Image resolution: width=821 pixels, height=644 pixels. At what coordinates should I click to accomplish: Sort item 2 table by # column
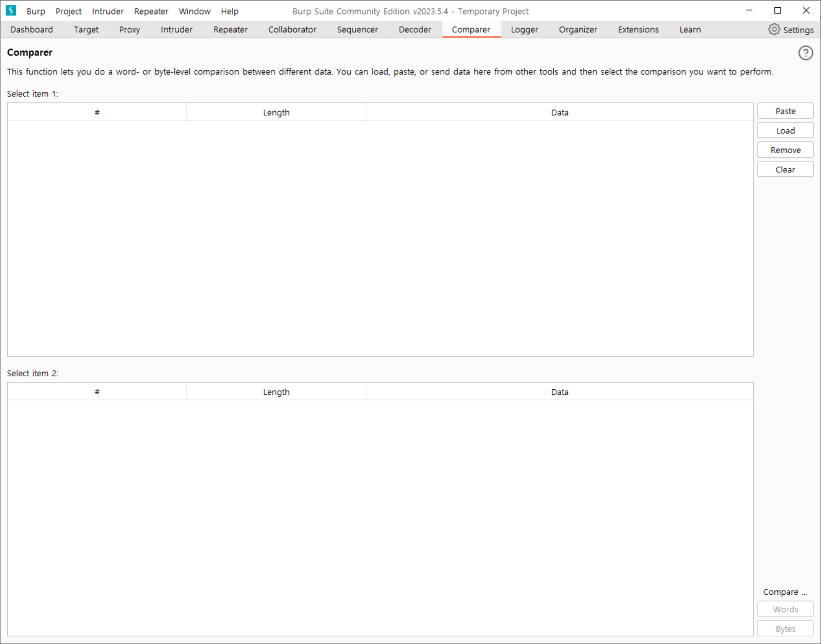pyautogui.click(x=97, y=392)
